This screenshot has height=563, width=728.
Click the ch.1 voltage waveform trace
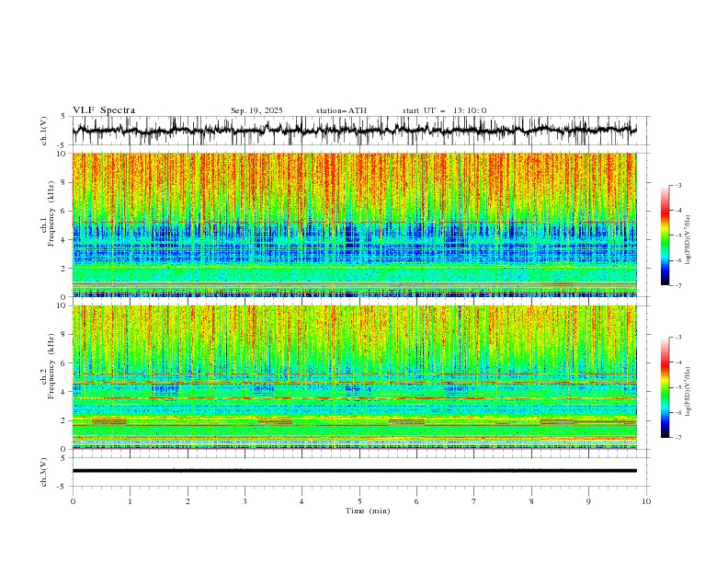354,130
